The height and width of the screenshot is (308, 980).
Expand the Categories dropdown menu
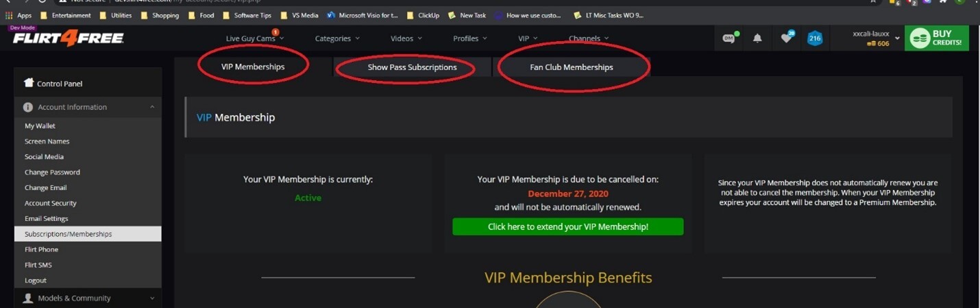[x=337, y=38]
